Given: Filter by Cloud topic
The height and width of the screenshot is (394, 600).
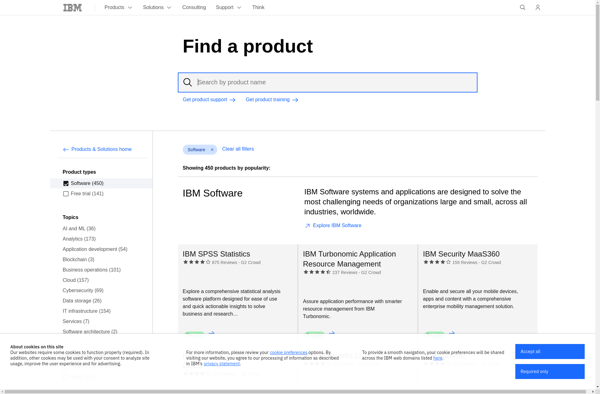Looking at the screenshot, I should click(76, 280).
